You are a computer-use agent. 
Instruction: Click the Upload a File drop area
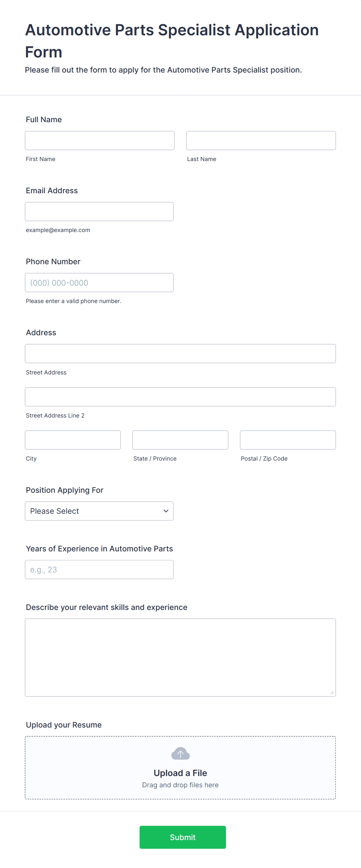click(x=180, y=768)
